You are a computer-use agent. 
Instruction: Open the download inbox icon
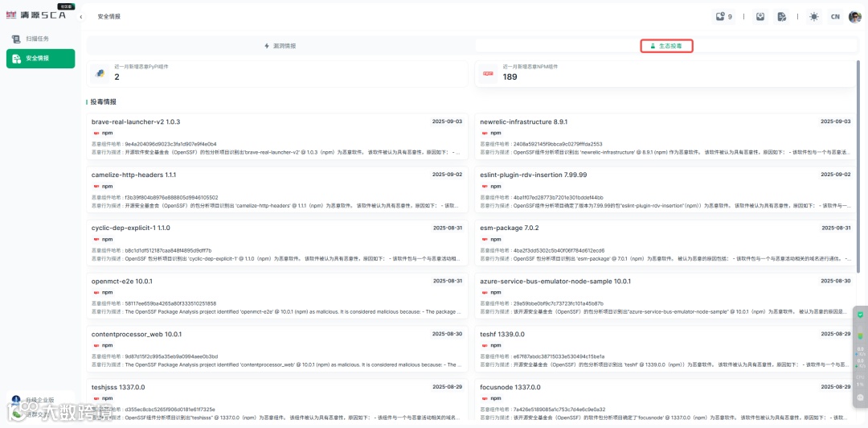[760, 17]
